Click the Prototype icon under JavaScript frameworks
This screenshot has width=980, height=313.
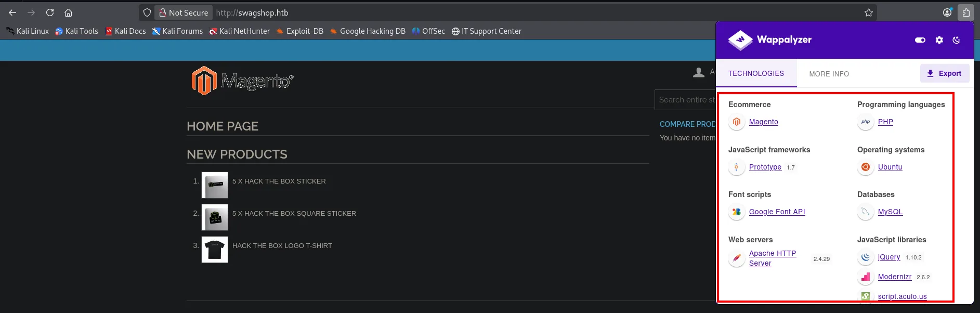737,167
